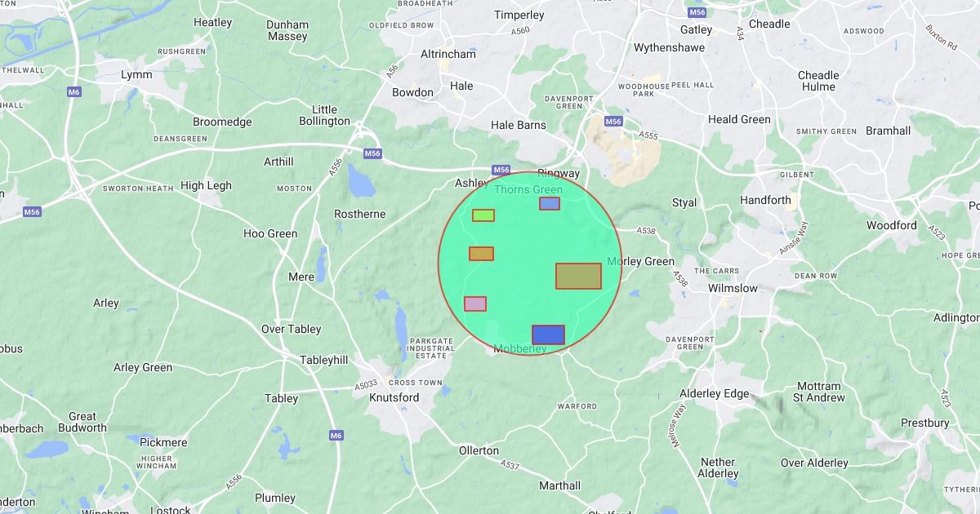Click the High Legh label
Viewport: 980px width, 514px height.
click(207, 185)
